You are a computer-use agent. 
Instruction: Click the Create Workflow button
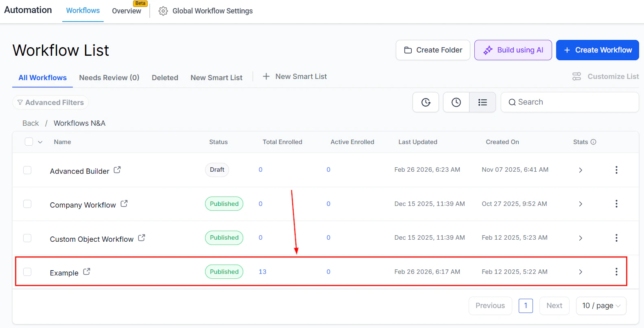coord(597,50)
